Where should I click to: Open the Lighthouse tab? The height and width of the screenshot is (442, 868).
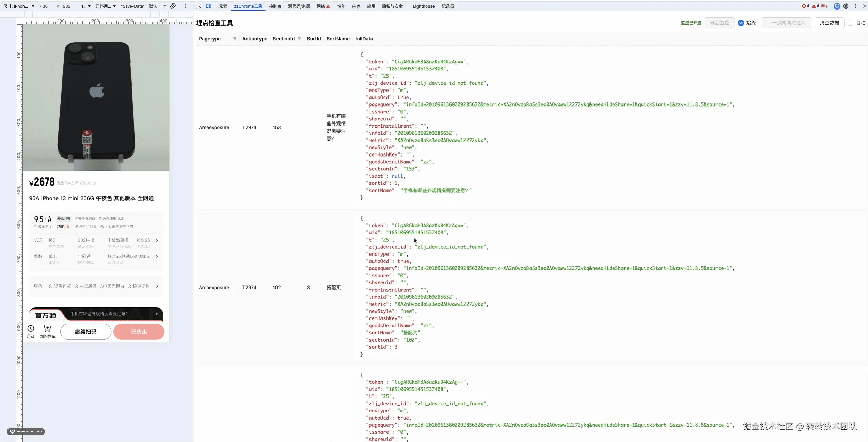pyautogui.click(x=423, y=6)
